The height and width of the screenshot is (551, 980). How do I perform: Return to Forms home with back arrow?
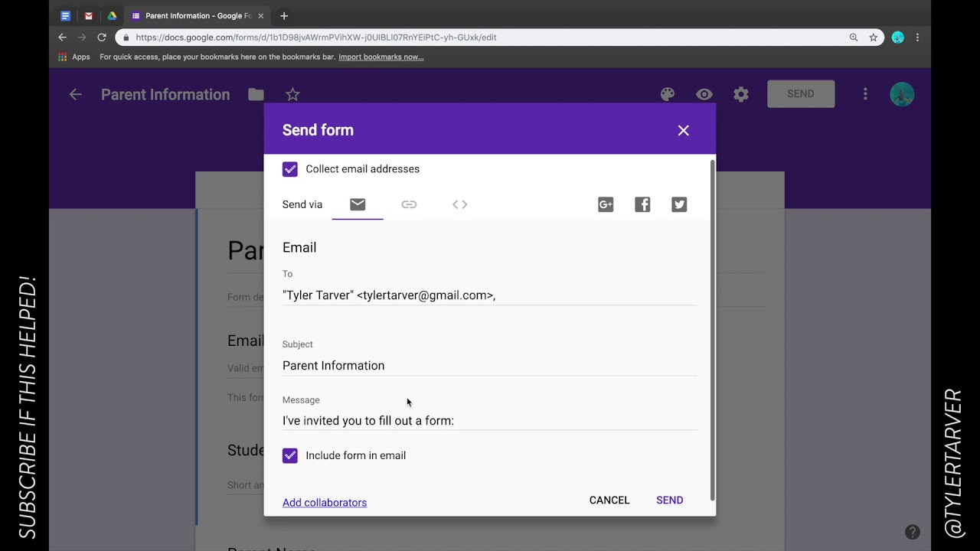(x=75, y=94)
